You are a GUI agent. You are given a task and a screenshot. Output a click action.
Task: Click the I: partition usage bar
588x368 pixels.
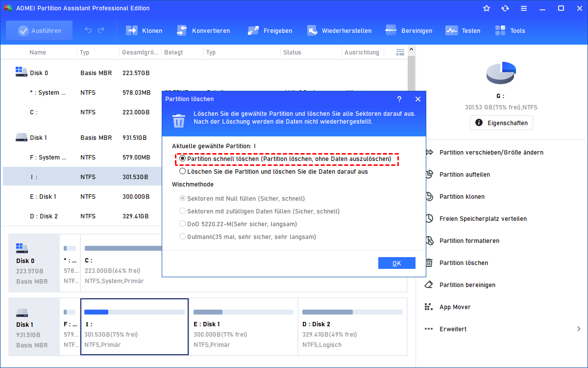(134, 312)
